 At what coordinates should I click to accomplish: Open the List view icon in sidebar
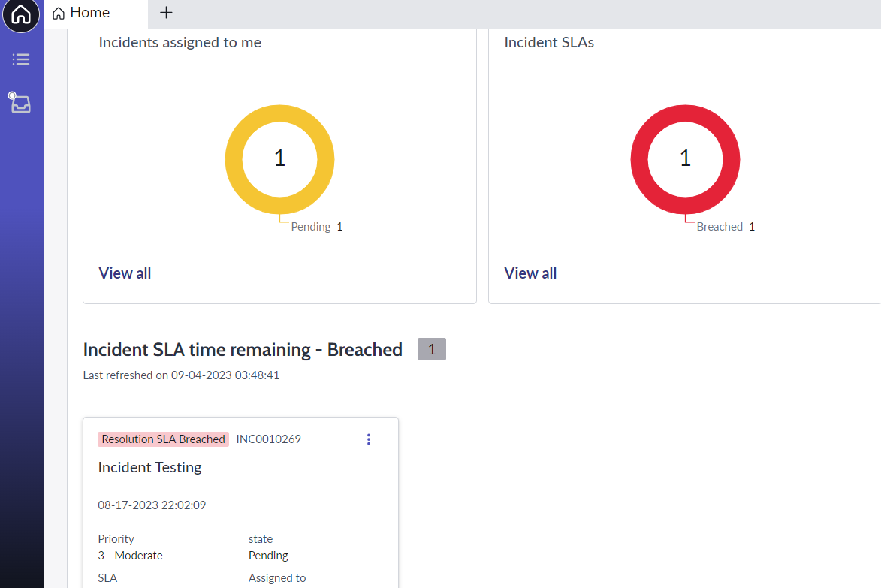pos(21,59)
